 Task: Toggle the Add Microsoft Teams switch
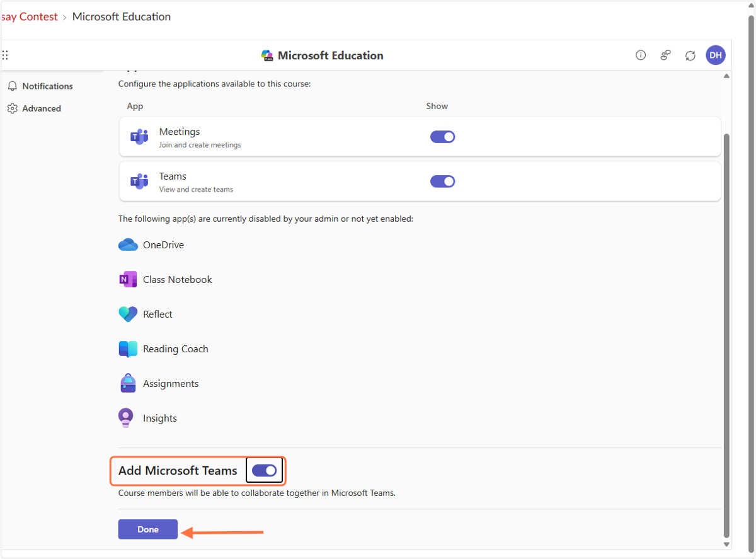tap(264, 471)
